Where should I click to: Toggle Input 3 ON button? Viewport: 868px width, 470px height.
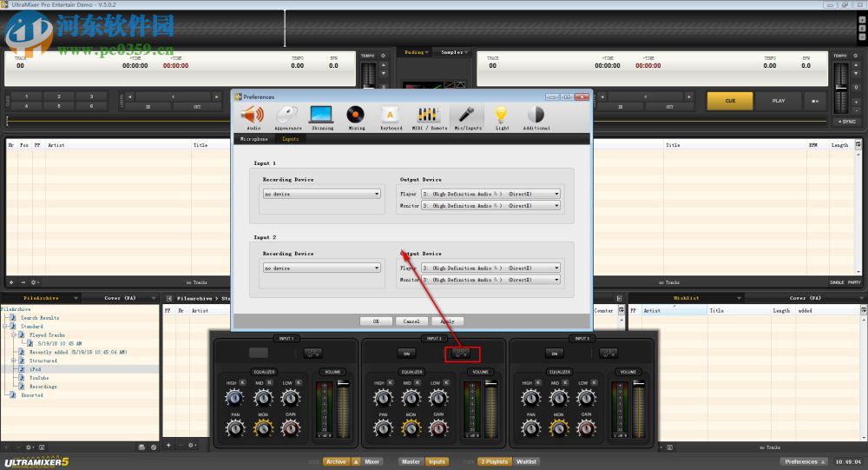[x=554, y=353]
